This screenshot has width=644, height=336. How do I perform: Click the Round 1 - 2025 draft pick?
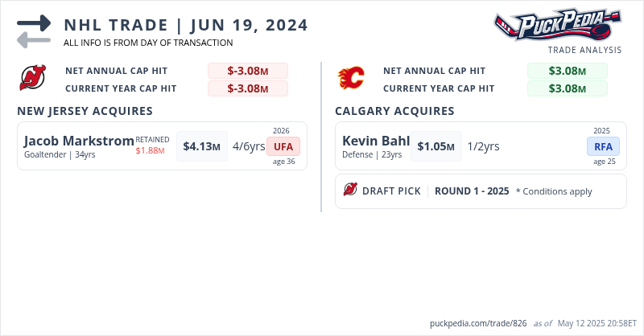pyautogui.click(x=472, y=191)
